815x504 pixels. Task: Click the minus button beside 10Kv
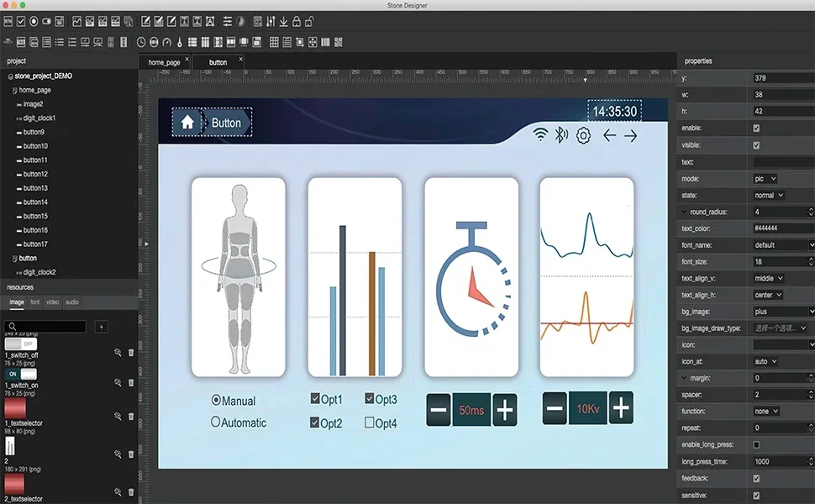point(555,408)
